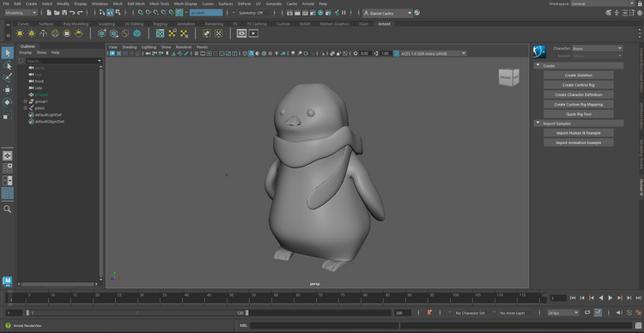Open the Mesh Tools menu
The width and height of the screenshot is (644, 333).
[x=159, y=3]
